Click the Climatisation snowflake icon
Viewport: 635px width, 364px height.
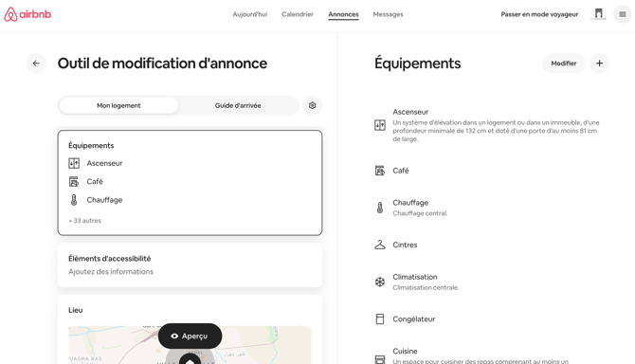click(380, 282)
